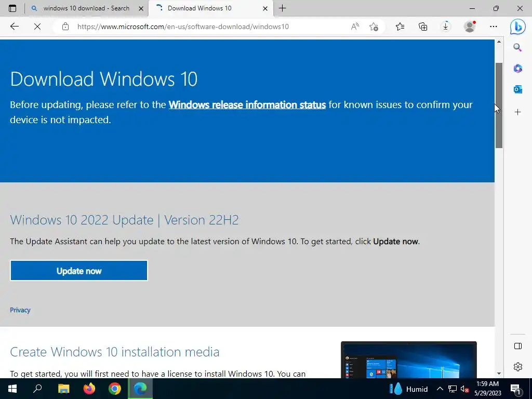This screenshot has width=532, height=399.
Task: Open sidebar Search tool
Action: 517,47
